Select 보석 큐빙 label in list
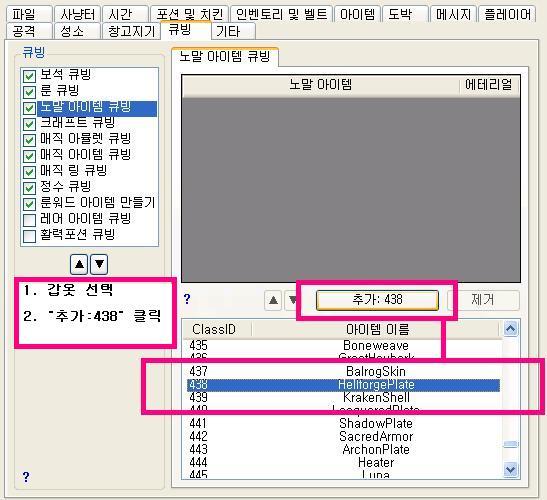 tap(66, 75)
